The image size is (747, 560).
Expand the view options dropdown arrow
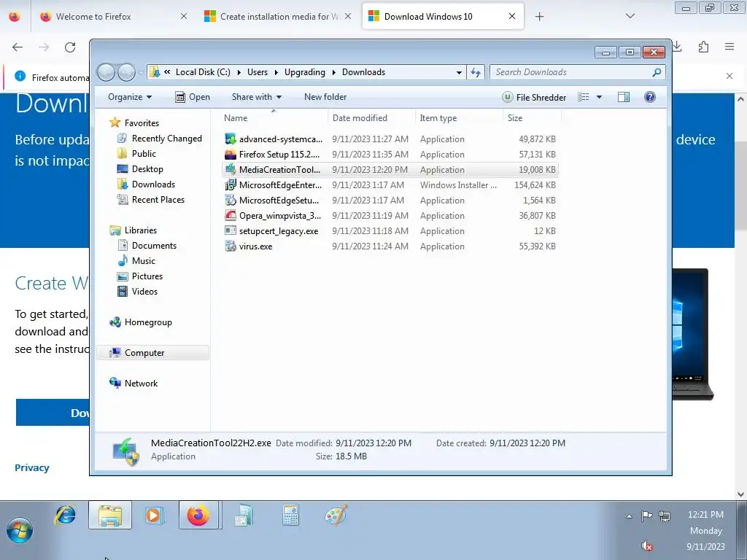(x=600, y=97)
